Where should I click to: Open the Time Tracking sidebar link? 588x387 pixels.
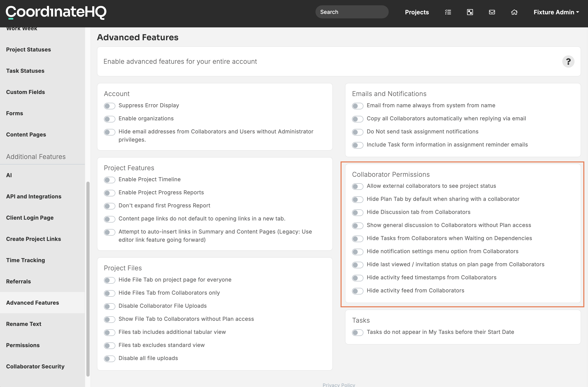click(26, 260)
